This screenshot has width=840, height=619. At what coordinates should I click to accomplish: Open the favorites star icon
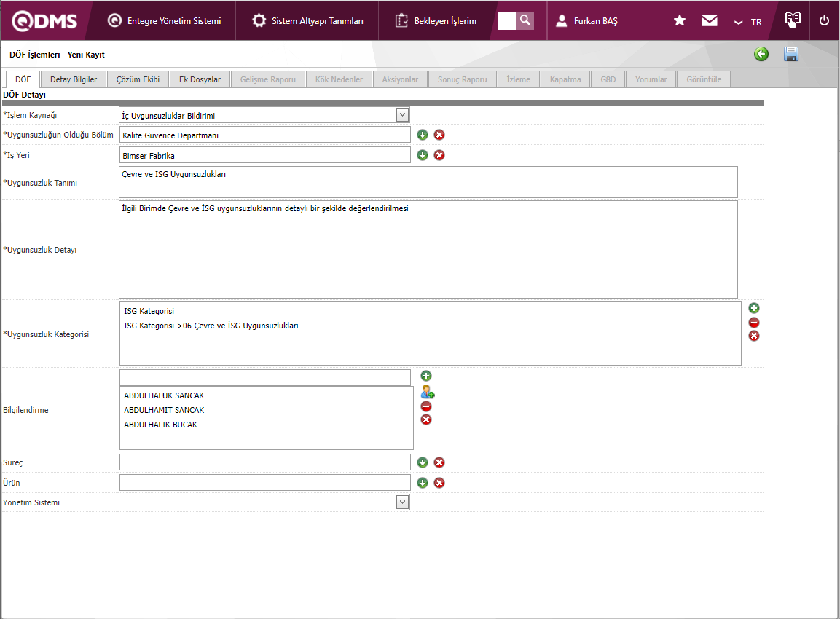(680, 21)
